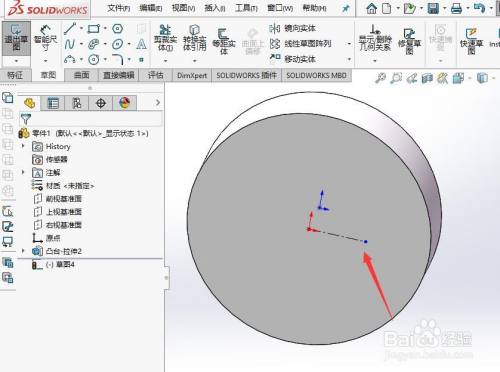The width and height of the screenshot is (500, 372).
Task: Switch to the 特征 (Features) tab
Action: [15, 75]
